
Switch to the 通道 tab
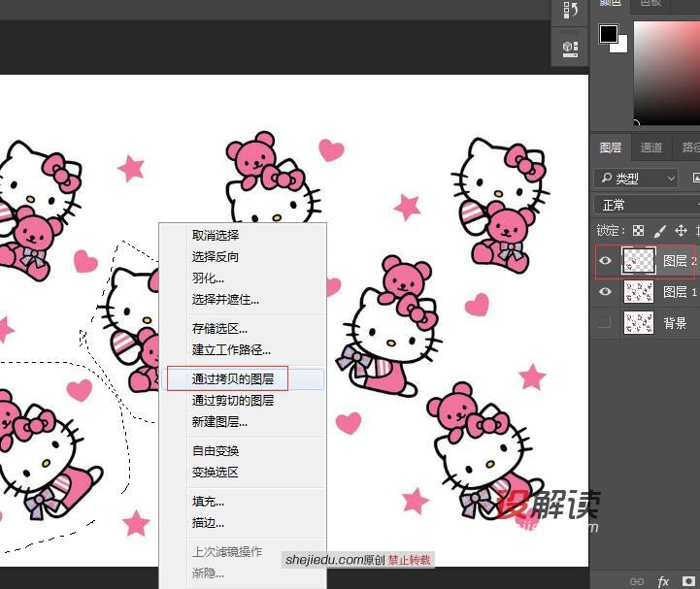pos(650,147)
